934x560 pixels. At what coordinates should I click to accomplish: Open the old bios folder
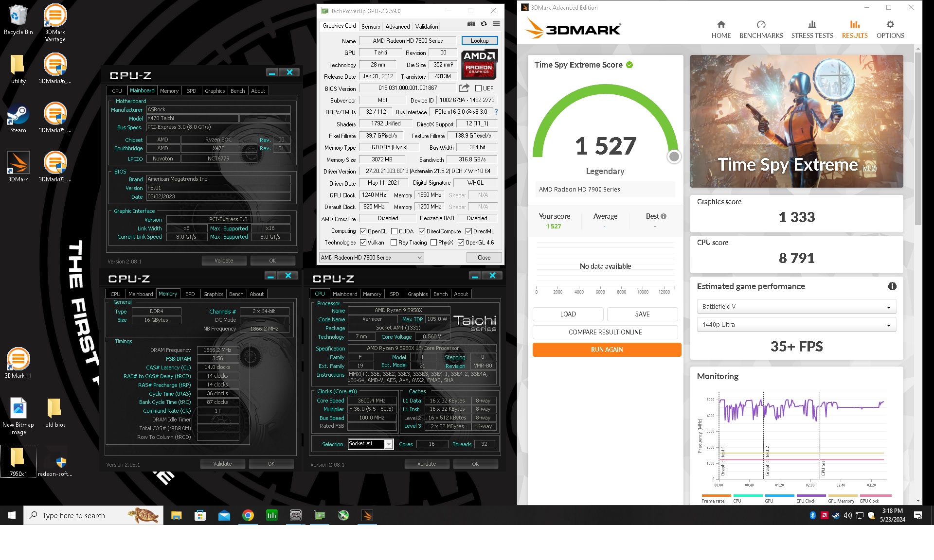pyautogui.click(x=55, y=413)
